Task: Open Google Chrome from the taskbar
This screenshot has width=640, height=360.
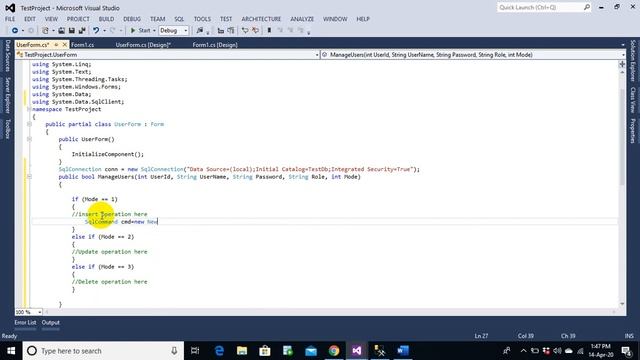Action: pos(334,351)
